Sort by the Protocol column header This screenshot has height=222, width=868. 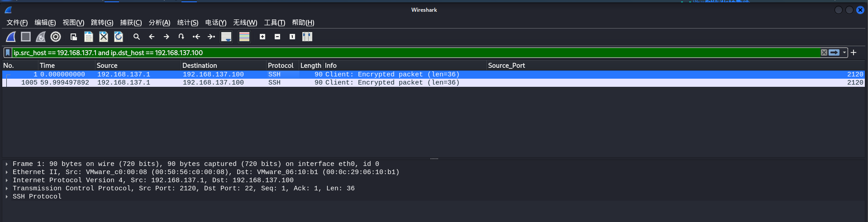point(282,66)
